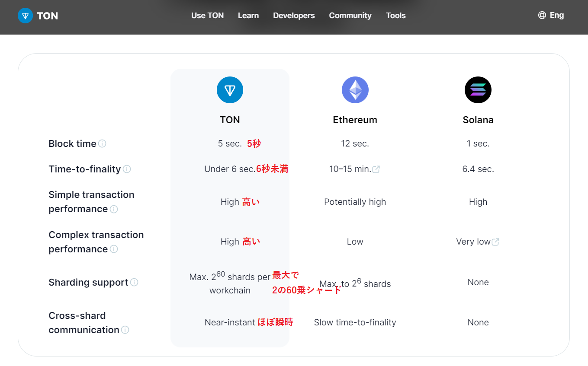Open the Time-to-finality info tooltip
Screen dimensions: 588x366
[x=127, y=169]
